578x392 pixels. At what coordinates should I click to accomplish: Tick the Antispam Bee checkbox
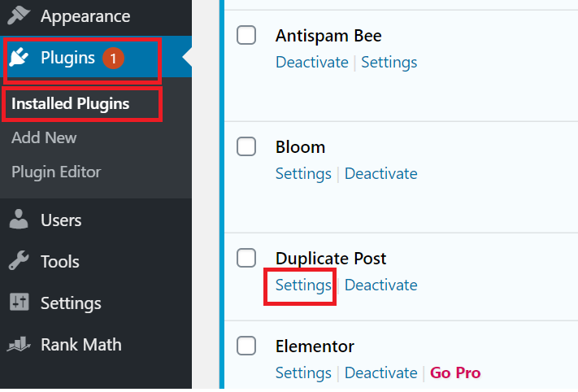click(x=246, y=35)
